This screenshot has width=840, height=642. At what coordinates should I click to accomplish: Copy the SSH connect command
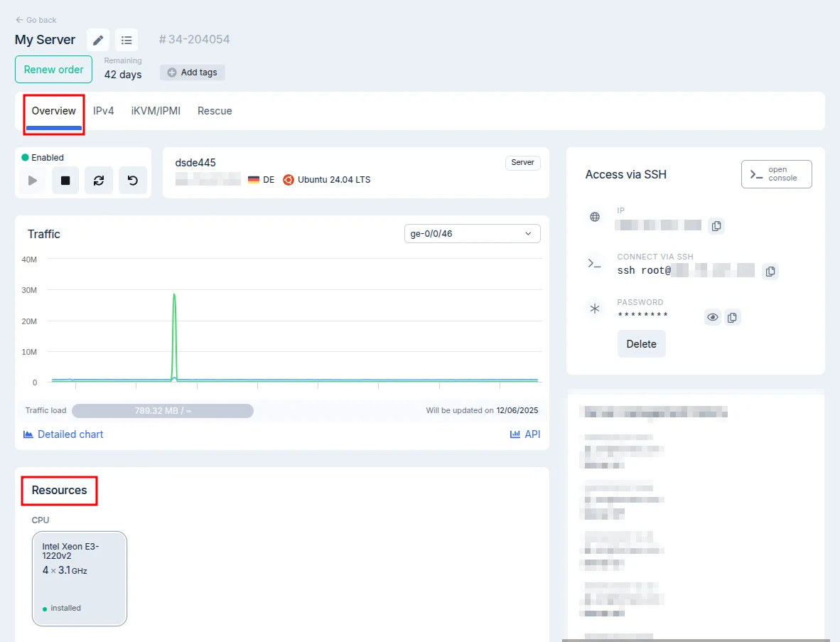[770, 272]
